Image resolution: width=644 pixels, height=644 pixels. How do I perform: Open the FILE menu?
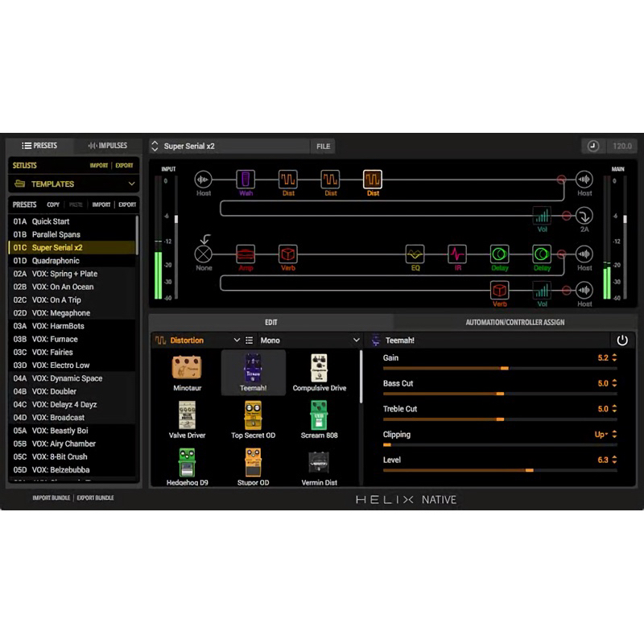[324, 147]
